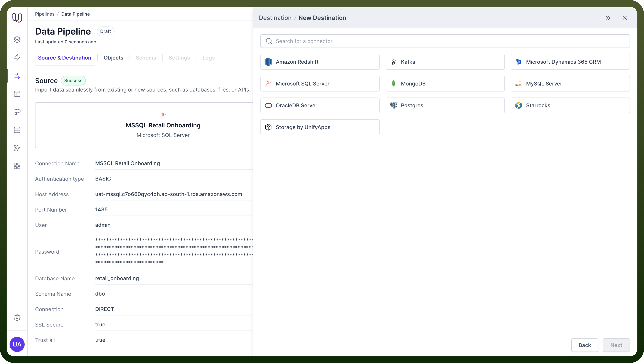Click the Destination breadcrumb in panel header
The width and height of the screenshot is (644, 363).
coord(275,18)
